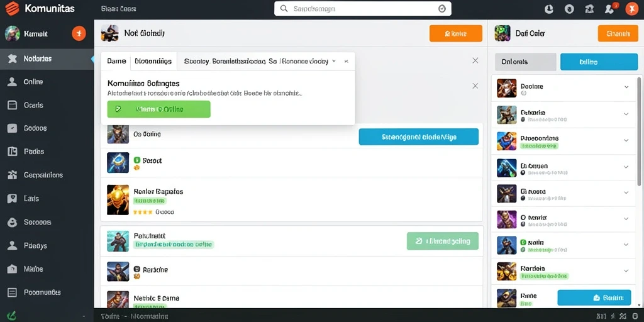The height and width of the screenshot is (322, 644).
Task: Click the user icon with red notification badge
Action: [610, 9]
